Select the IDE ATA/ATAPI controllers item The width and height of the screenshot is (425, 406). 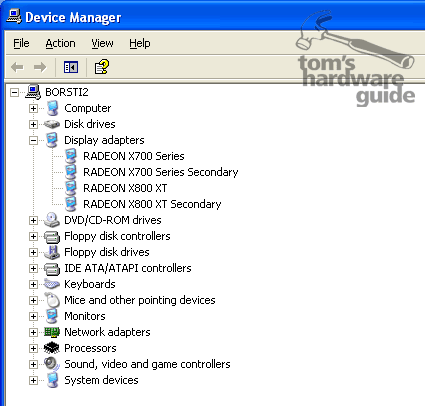128,268
